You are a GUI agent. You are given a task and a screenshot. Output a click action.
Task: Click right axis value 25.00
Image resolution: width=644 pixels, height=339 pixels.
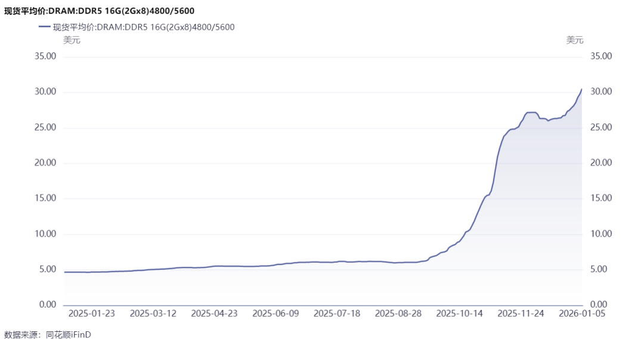coord(601,127)
